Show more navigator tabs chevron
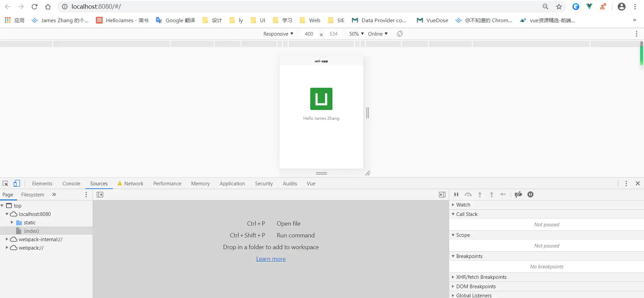Viewport: 644px width, 298px height. tap(54, 194)
